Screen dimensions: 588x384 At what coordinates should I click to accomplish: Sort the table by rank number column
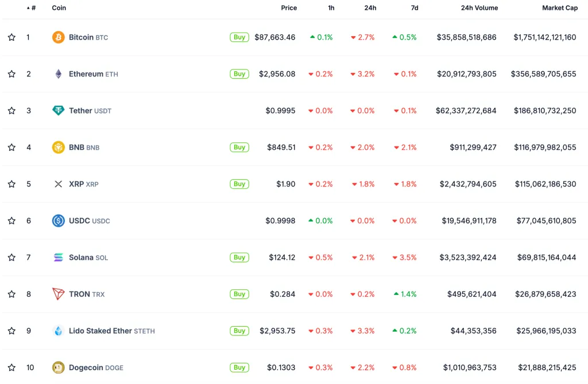pos(32,8)
